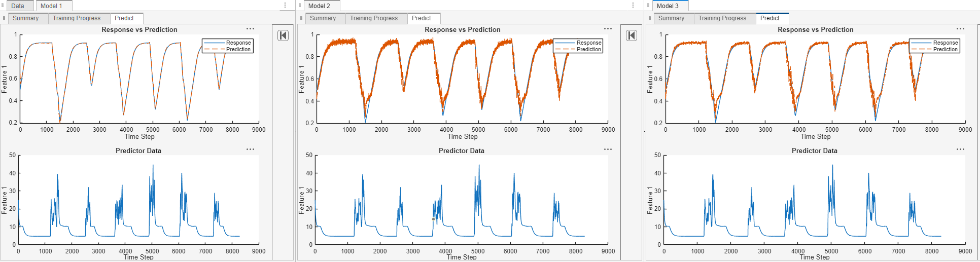980x262 pixels.
Task: Expand axes toolbar on Model 2 Predictor Data plot
Action: (x=608, y=149)
